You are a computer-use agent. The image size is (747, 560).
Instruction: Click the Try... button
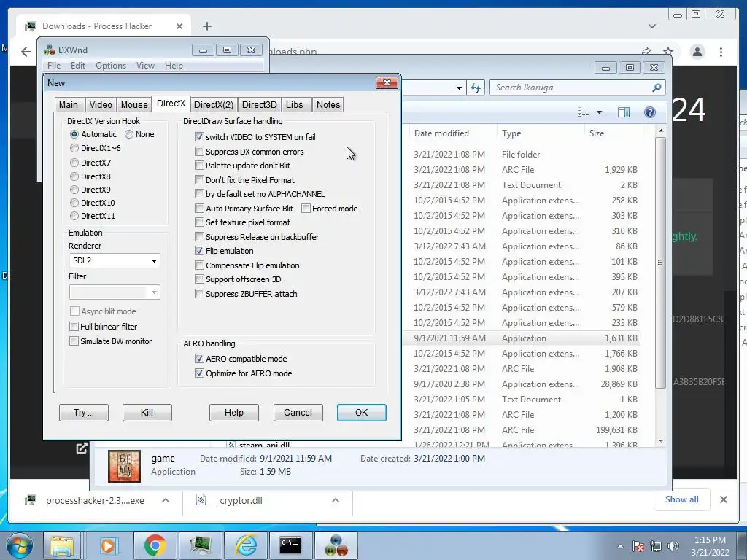tap(84, 413)
